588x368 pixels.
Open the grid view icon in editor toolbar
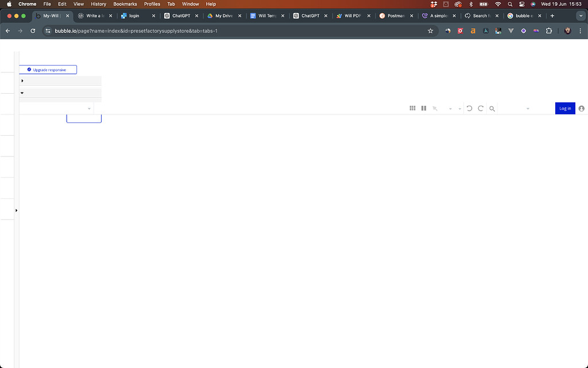pyautogui.click(x=412, y=108)
